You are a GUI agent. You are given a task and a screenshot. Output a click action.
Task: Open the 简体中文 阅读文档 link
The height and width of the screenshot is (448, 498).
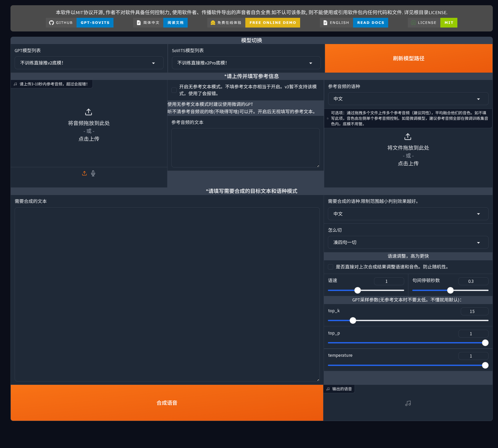coord(160,23)
